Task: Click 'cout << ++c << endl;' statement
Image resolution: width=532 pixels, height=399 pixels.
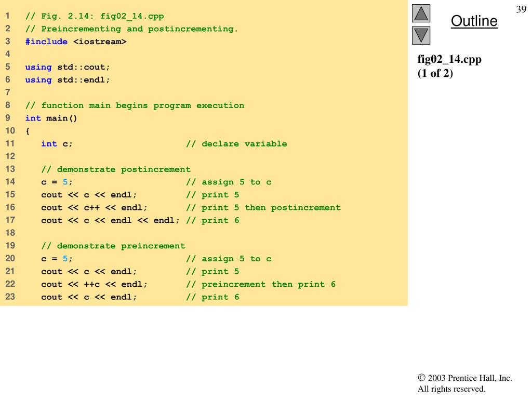Action: [95, 284]
